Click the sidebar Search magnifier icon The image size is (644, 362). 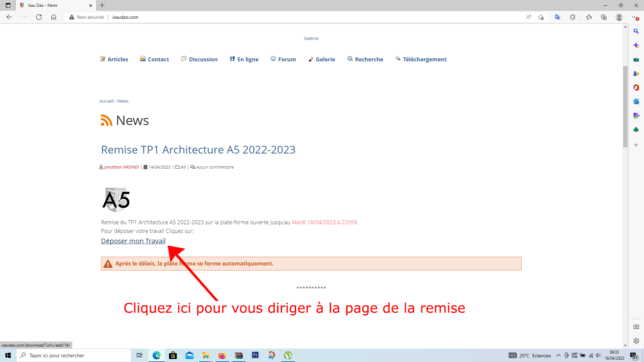[x=636, y=31]
